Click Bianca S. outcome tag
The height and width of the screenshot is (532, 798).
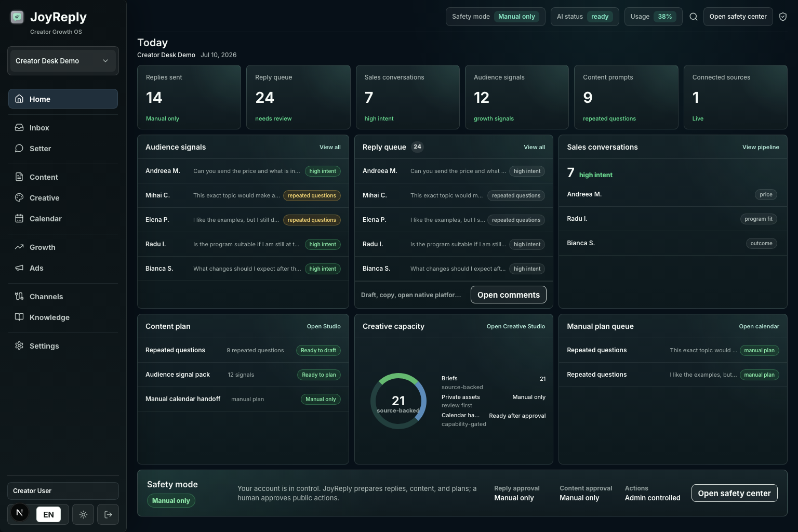(x=761, y=243)
